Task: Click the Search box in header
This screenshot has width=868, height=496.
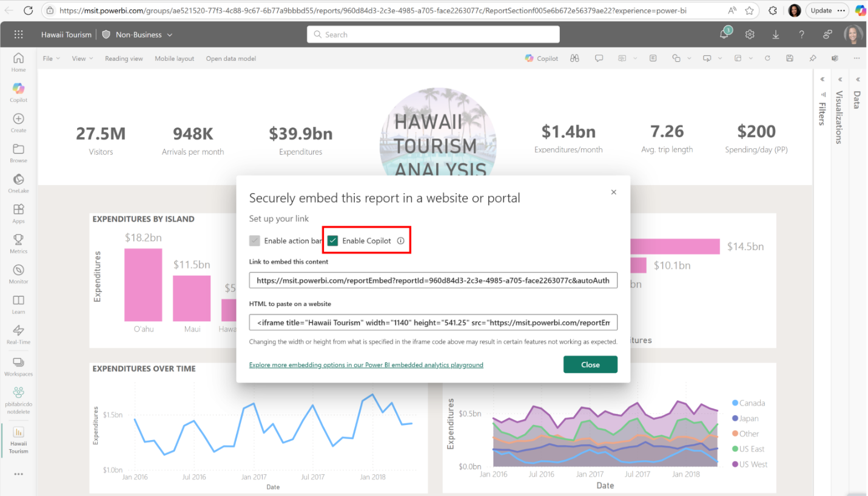Action: point(433,35)
